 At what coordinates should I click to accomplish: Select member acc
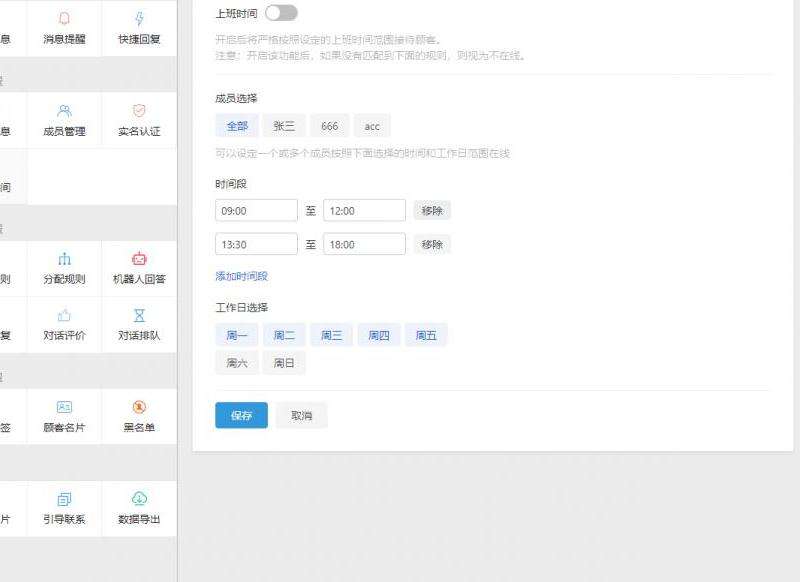click(372, 126)
